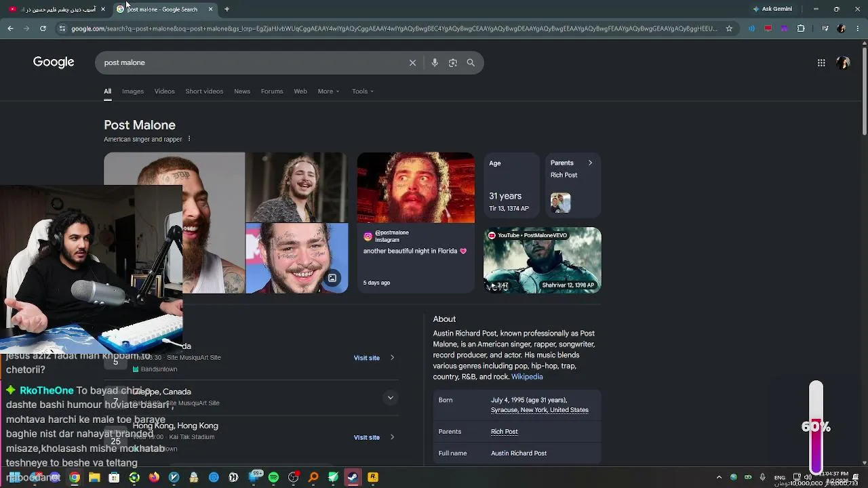Image resolution: width=868 pixels, height=488 pixels.
Task: Click the address bar URL
Action: pyautogui.click(x=393, y=28)
